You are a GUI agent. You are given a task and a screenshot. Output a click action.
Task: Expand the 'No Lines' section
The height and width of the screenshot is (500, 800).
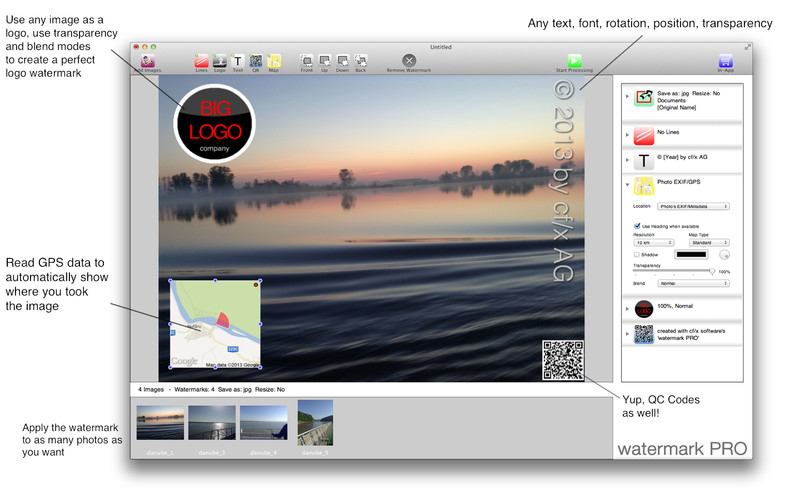coord(627,133)
